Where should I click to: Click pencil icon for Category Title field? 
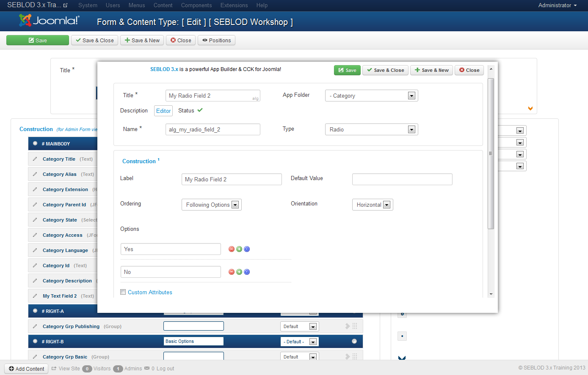point(35,159)
